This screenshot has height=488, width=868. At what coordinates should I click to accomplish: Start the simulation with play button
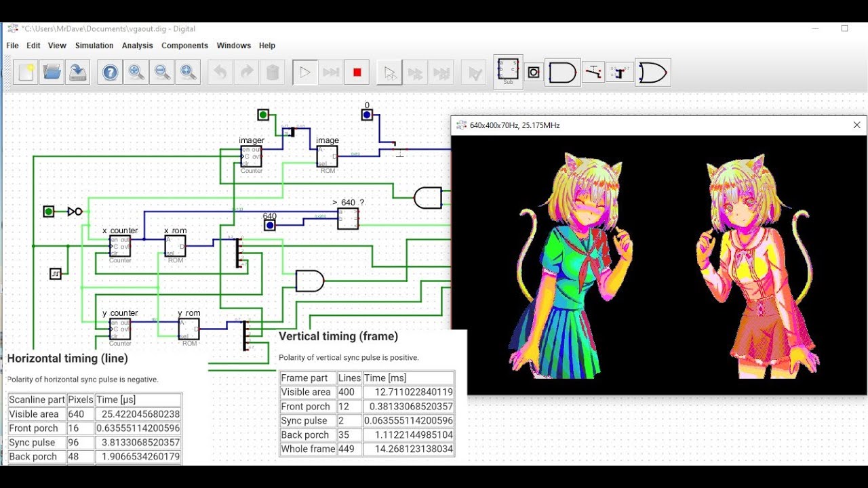[305, 72]
